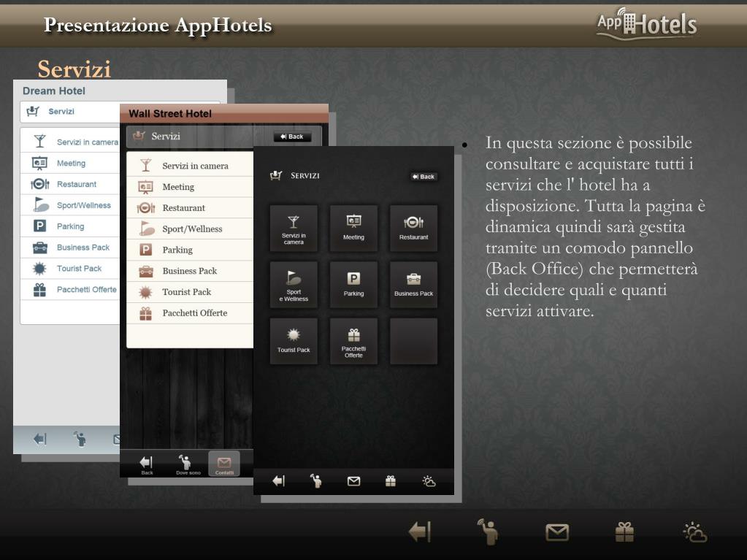This screenshot has width=747, height=560.
Task: Open Servizi in camera in Dream Hotel
Action: (x=70, y=142)
